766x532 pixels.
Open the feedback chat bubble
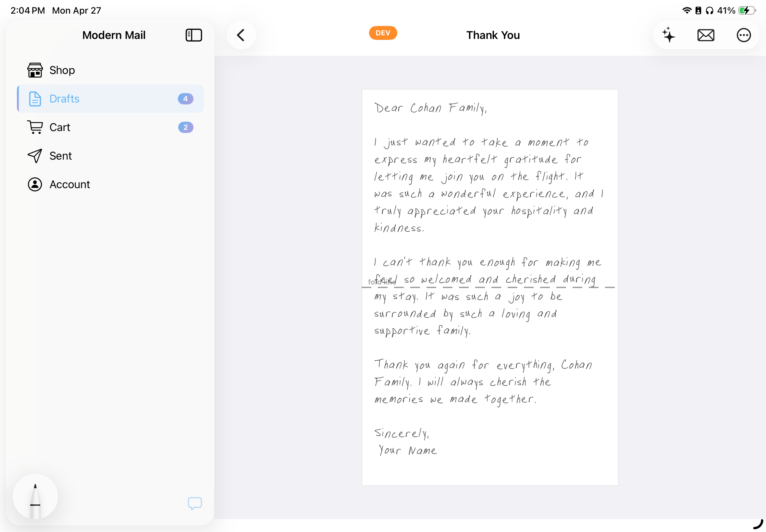195,503
